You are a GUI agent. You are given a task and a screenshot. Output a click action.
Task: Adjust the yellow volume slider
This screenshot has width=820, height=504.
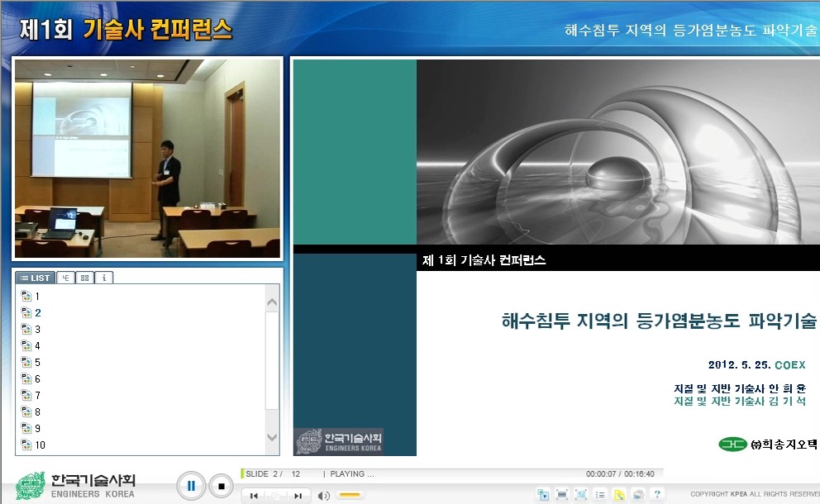[x=350, y=496]
